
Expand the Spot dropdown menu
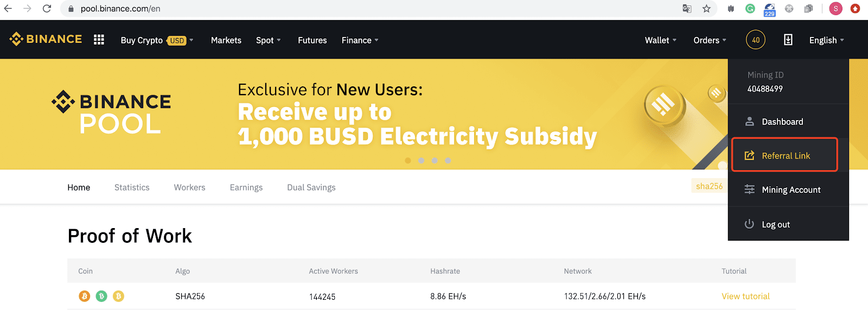269,40
